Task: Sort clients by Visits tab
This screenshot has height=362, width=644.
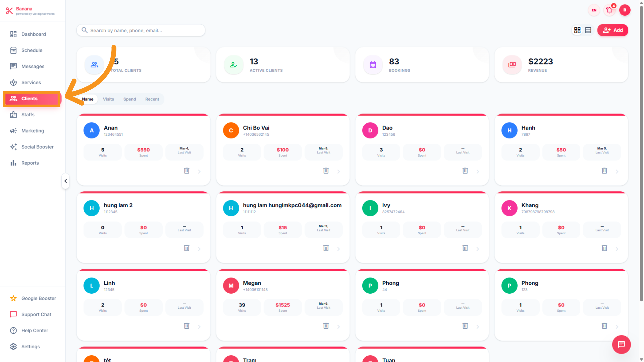Action: 108,99
